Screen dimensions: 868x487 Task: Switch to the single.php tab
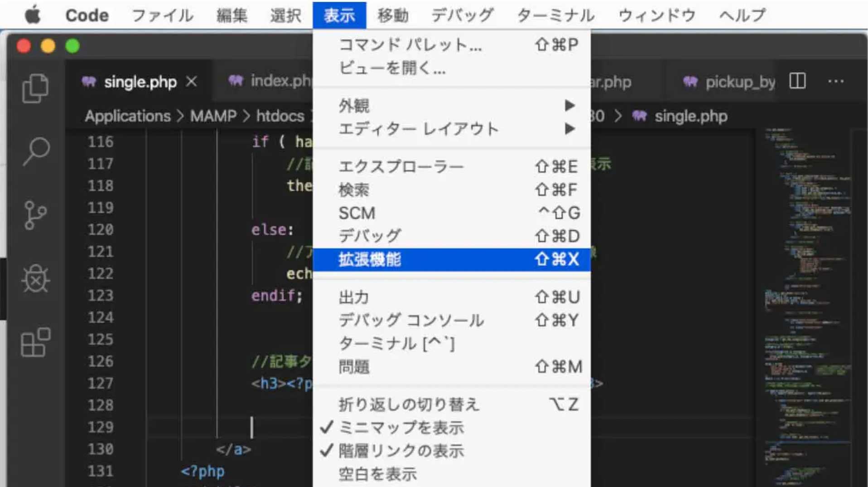[140, 82]
